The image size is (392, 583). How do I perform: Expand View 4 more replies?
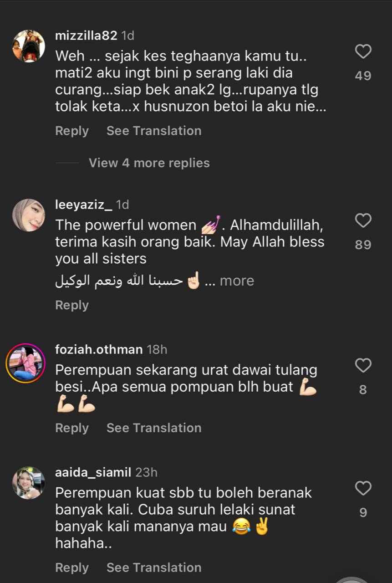tap(149, 163)
